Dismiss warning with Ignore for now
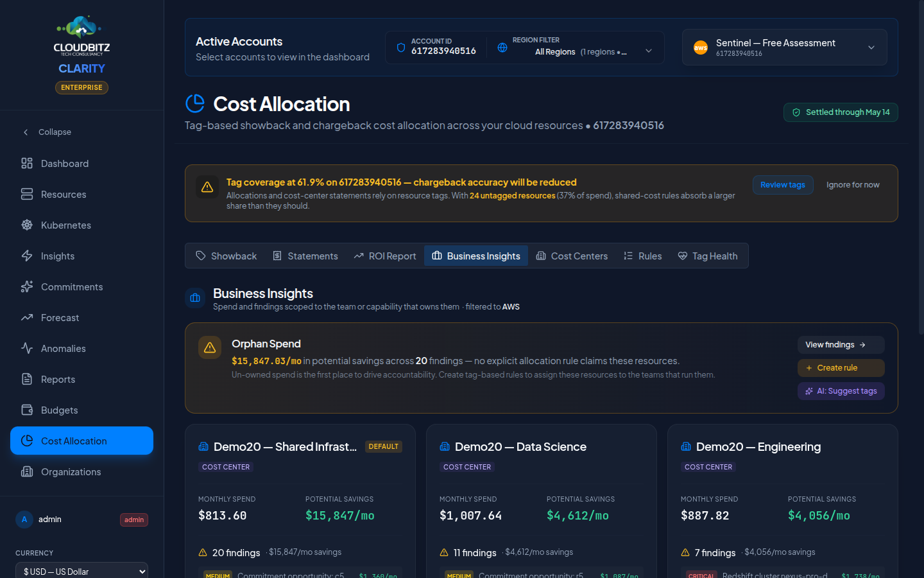 coord(853,185)
